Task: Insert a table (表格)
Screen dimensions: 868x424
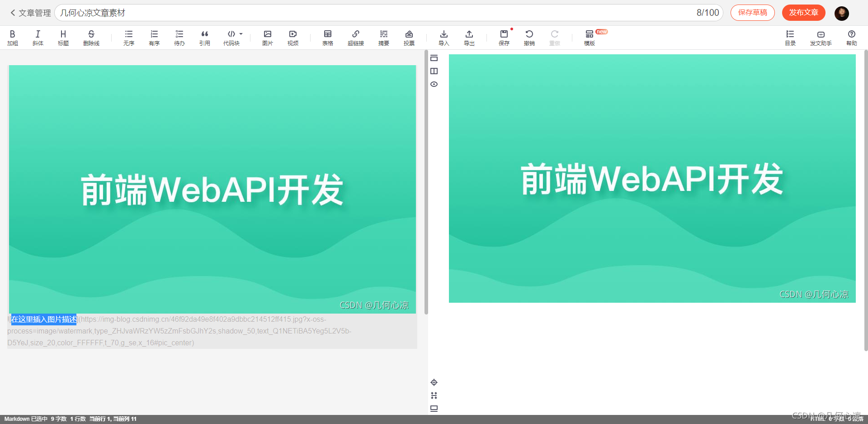Action: [x=328, y=38]
